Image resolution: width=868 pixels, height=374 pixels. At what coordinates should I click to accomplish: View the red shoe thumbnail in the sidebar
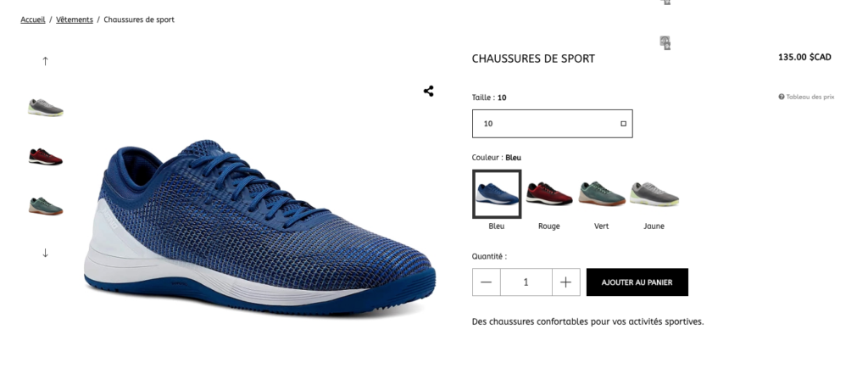coord(46,157)
